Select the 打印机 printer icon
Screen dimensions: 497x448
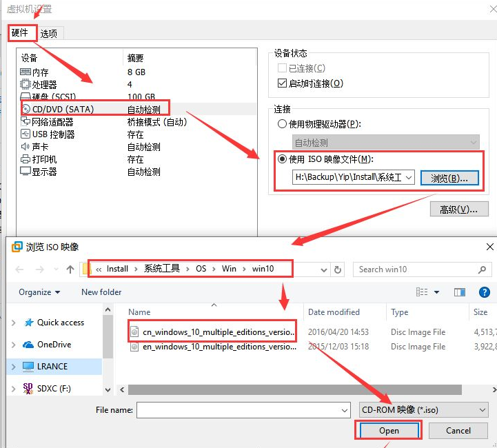click(26, 159)
